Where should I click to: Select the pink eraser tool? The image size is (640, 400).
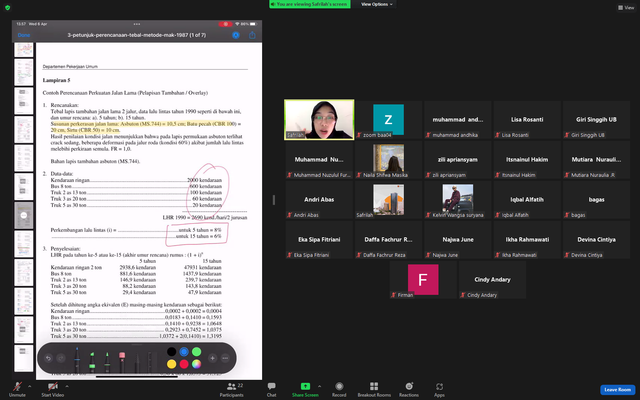coord(122,362)
